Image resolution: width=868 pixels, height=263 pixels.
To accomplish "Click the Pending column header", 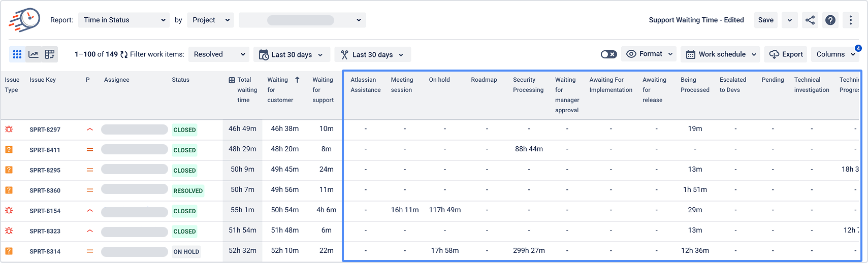I will pos(773,80).
